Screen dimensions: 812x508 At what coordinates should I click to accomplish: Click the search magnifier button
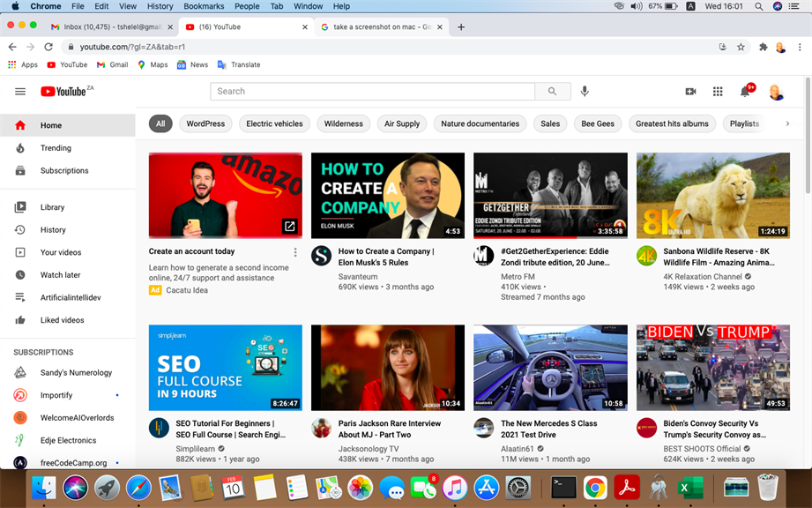coord(552,92)
